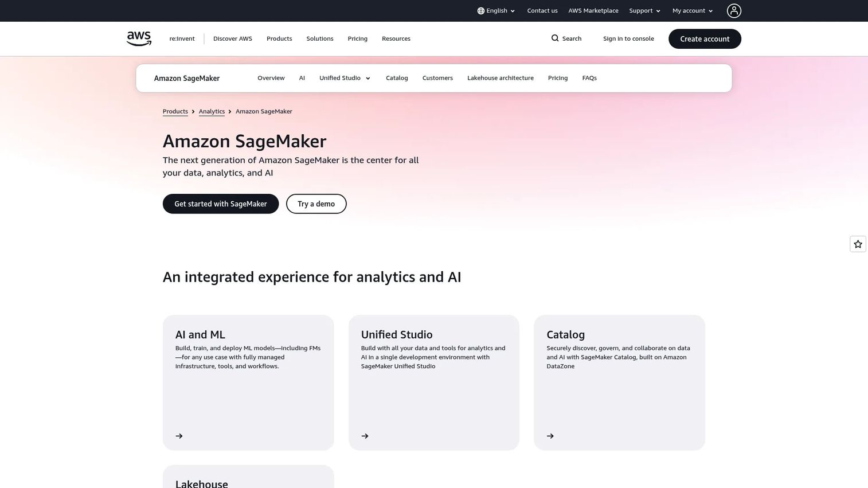
Task: Click the globe language icon
Action: pos(480,11)
